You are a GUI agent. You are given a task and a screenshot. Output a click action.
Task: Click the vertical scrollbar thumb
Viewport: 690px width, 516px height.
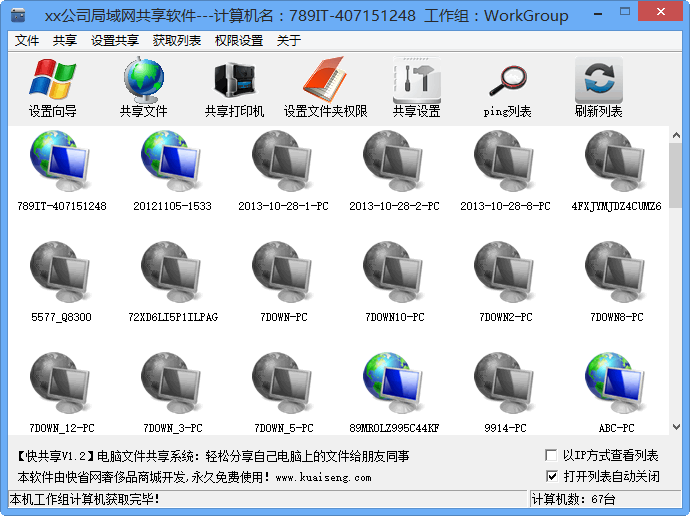tap(676, 175)
